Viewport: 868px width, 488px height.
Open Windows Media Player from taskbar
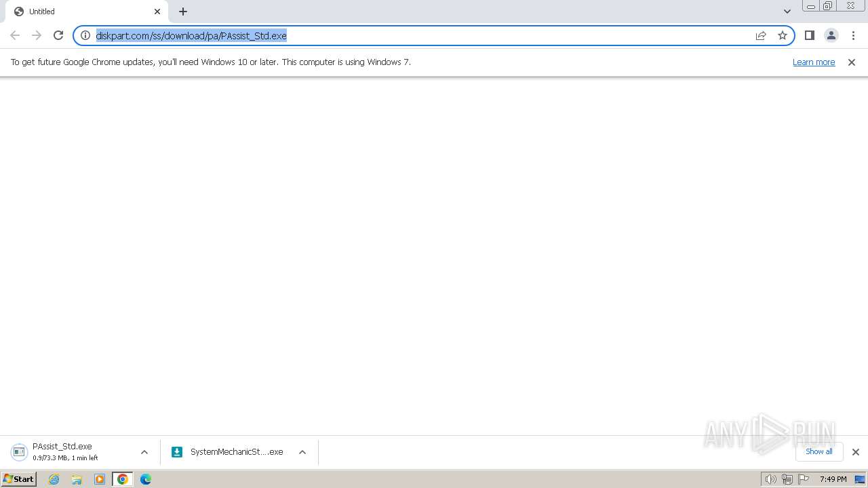coord(100,479)
